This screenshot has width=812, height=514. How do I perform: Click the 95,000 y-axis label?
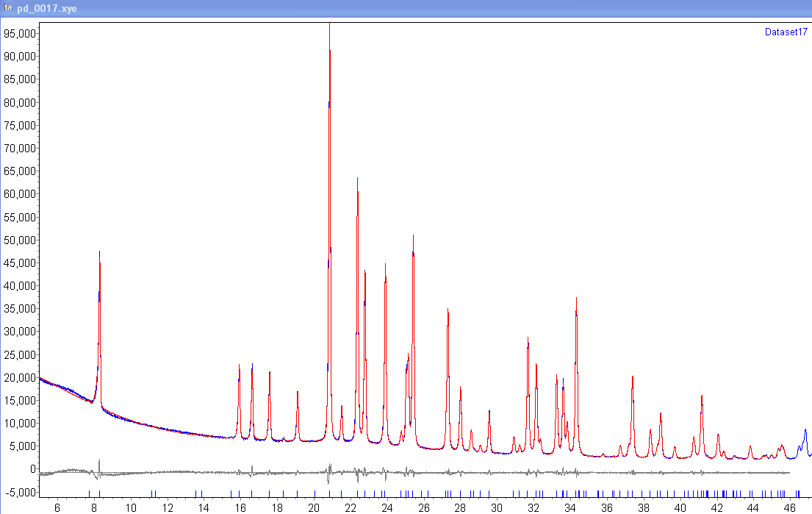[20, 34]
